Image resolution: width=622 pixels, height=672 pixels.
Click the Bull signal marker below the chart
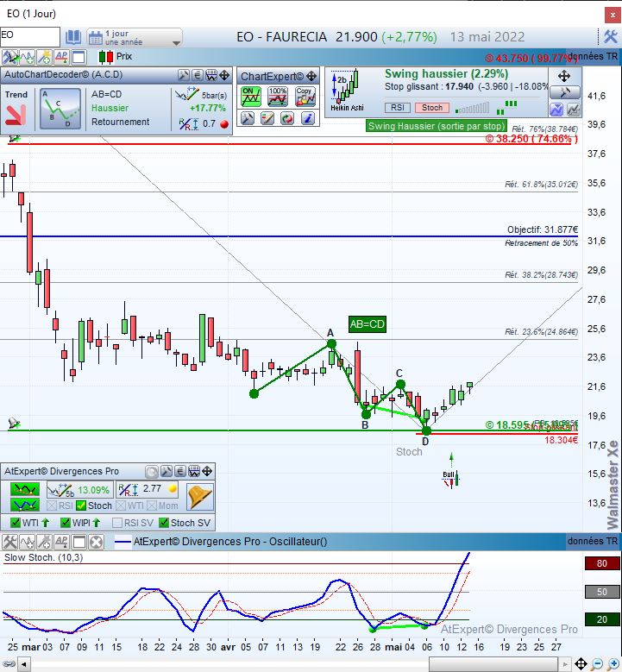click(451, 479)
